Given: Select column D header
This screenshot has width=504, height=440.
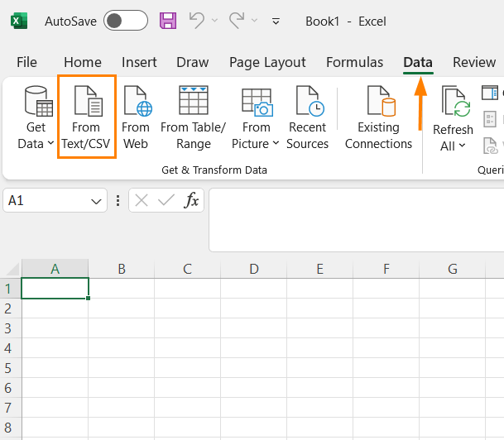Looking at the screenshot, I should 253,269.
